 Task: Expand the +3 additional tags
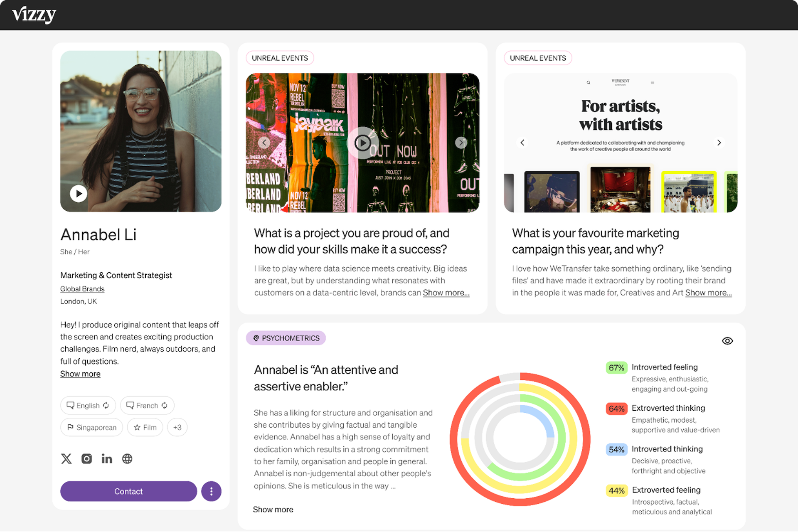coord(177,427)
